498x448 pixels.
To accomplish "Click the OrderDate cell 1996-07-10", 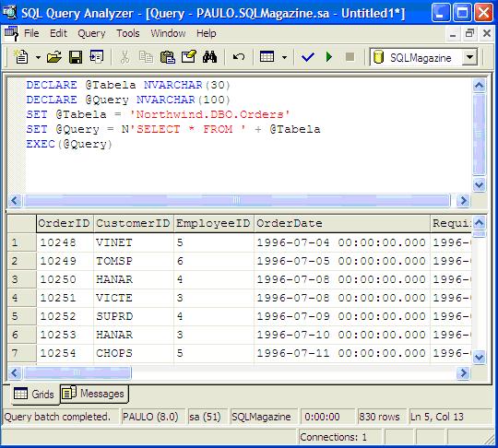I will [x=342, y=335].
